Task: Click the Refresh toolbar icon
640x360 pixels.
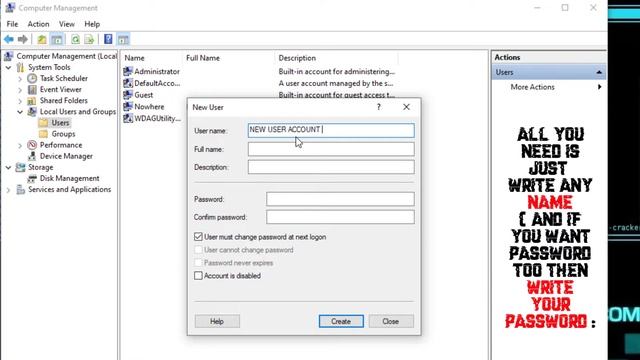Action: pyautogui.click(x=76, y=39)
